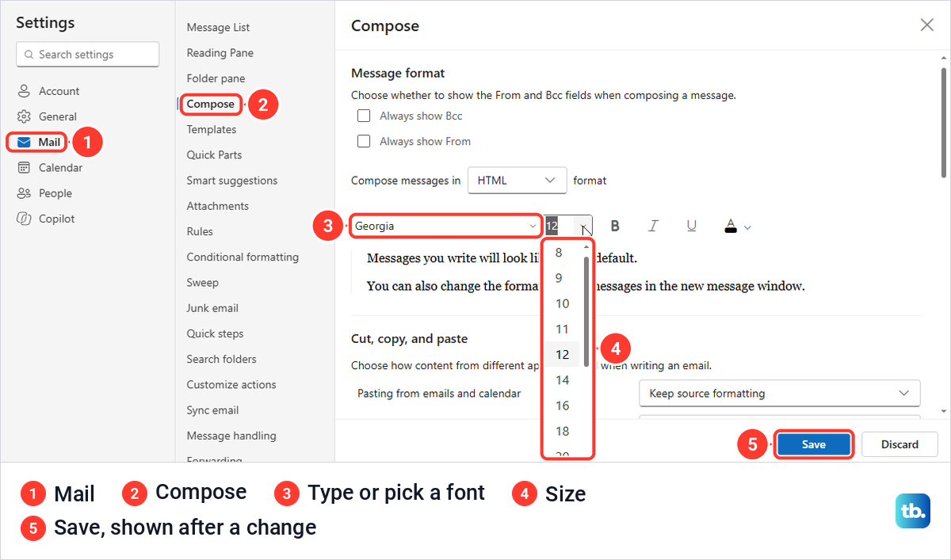Click the size list scrollbar
This screenshot has height=560, width=951.
pos(586,311)
